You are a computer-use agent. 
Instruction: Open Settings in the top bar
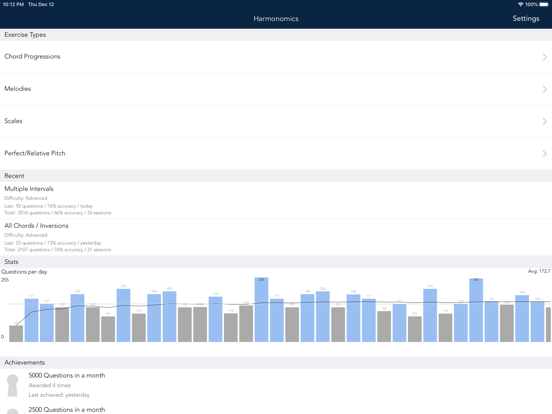coord(526,19)
